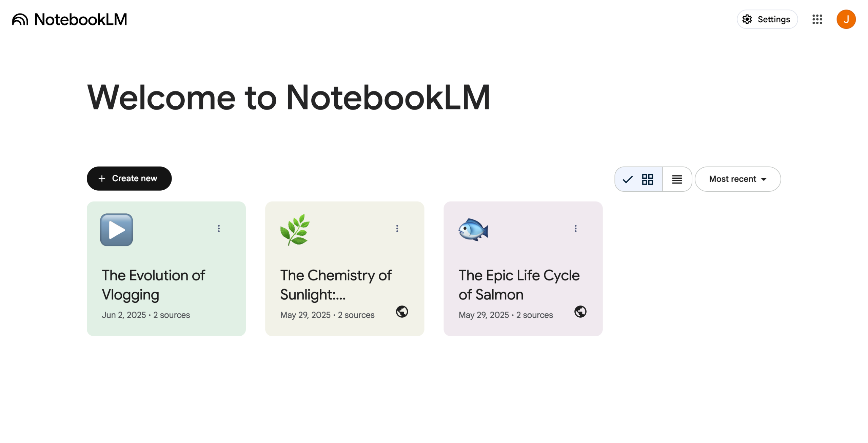Screen dimensions: 868x443
Task: Open The Chemistry of Sunlight notebook title
Action: pyautogui.click(x=336, y=284)
